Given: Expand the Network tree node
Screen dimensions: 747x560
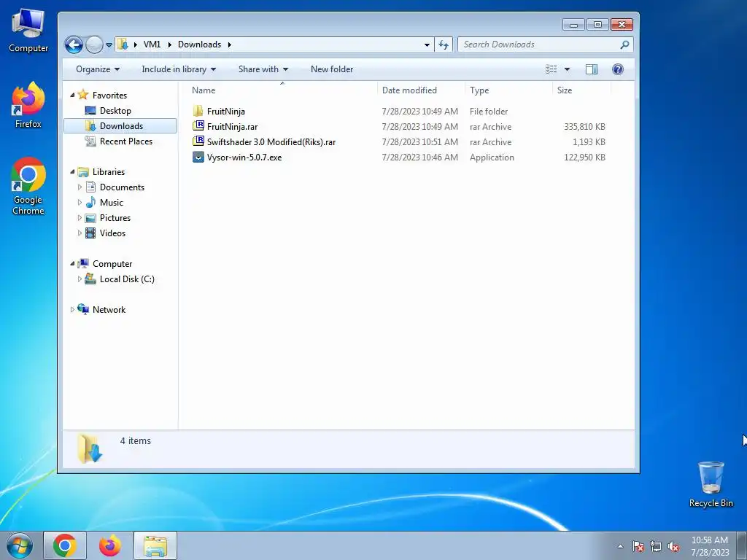Looking at the screenshot, I should pyautogui.click(x=72, y=309).
